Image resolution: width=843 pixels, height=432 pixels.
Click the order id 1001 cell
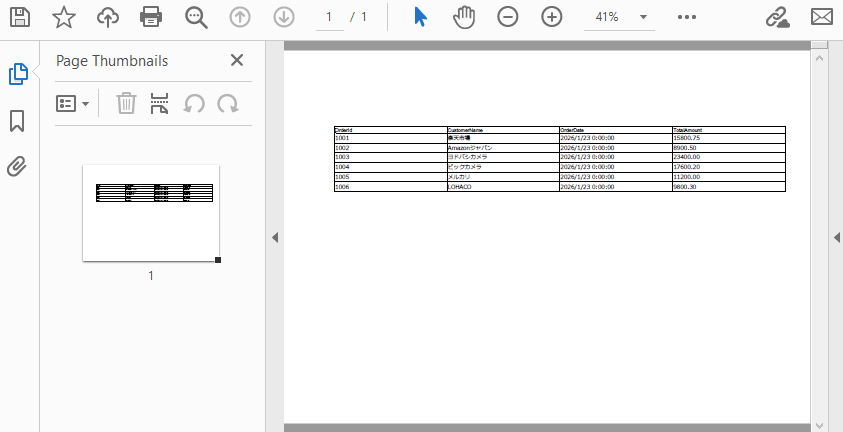coord(391,138)
